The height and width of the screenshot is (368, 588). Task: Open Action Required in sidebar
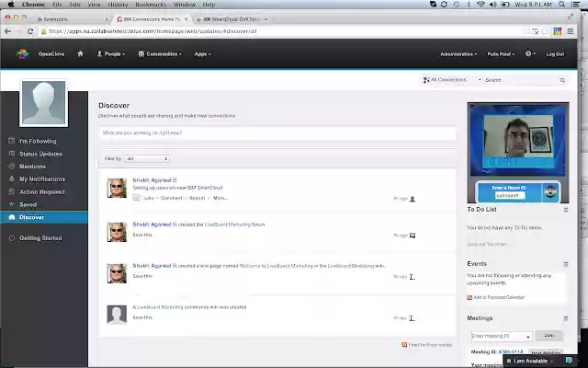(42, 192)
